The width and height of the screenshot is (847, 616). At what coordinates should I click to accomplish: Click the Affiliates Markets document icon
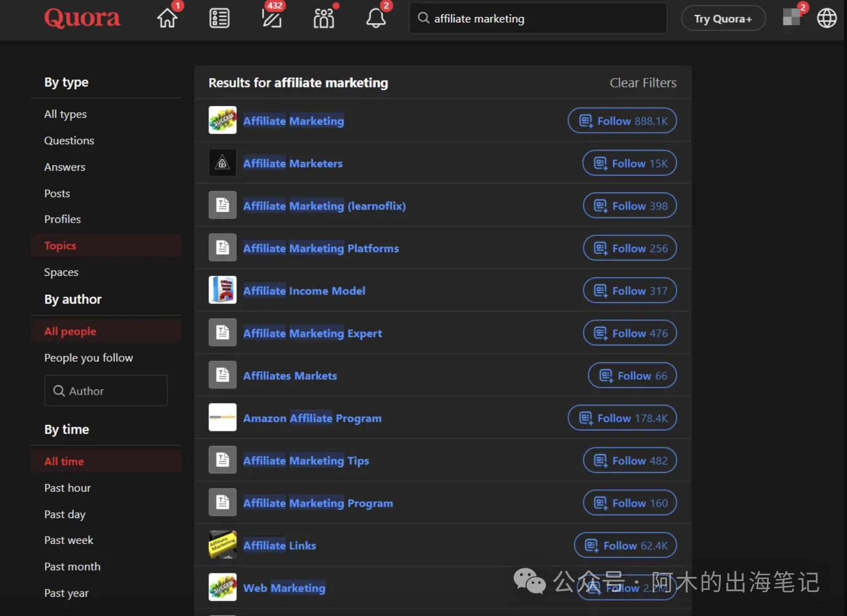[223, 375]
